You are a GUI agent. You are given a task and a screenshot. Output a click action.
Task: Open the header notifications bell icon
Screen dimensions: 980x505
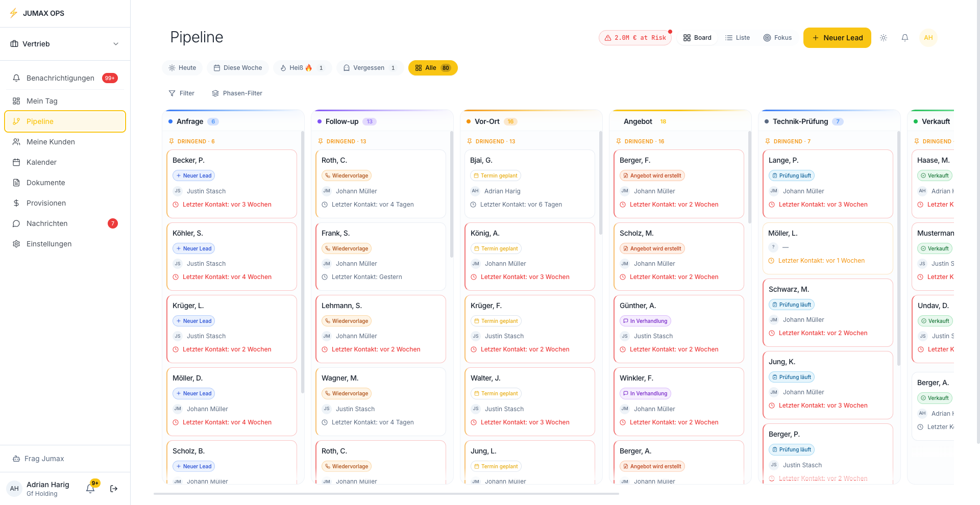coord(905,38)
